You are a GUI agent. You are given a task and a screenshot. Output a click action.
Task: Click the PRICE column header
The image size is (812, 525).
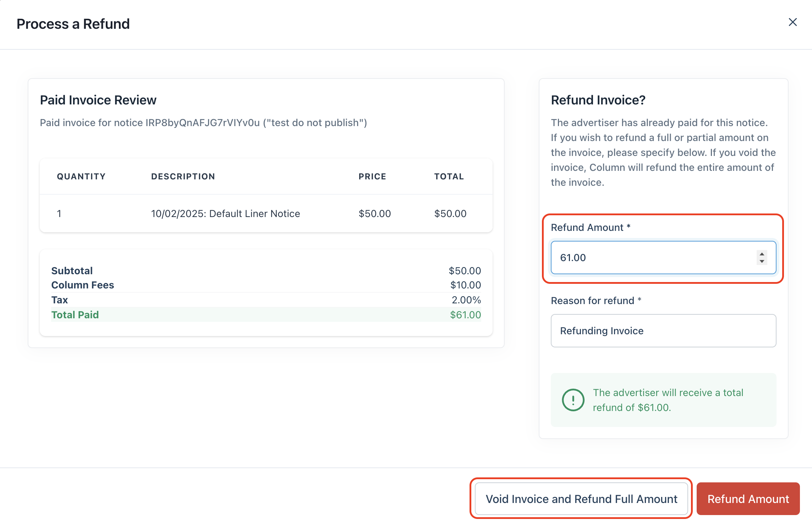pos(372,177)
